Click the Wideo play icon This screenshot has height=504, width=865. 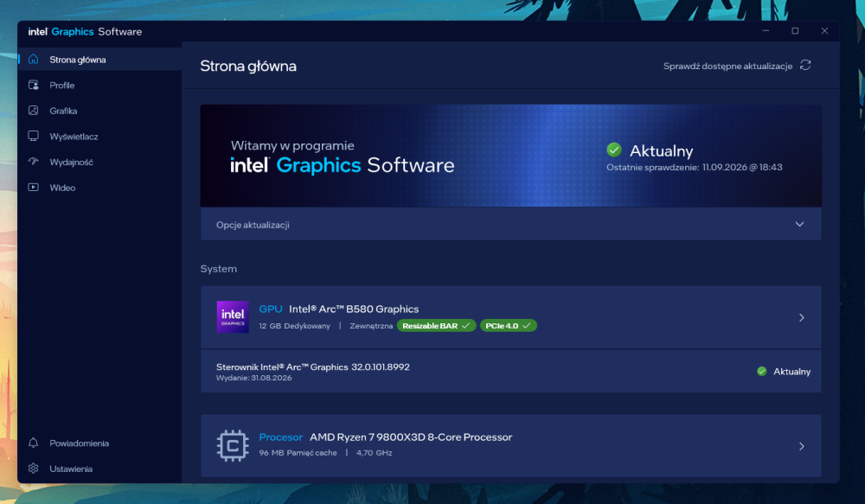[33, 187]
